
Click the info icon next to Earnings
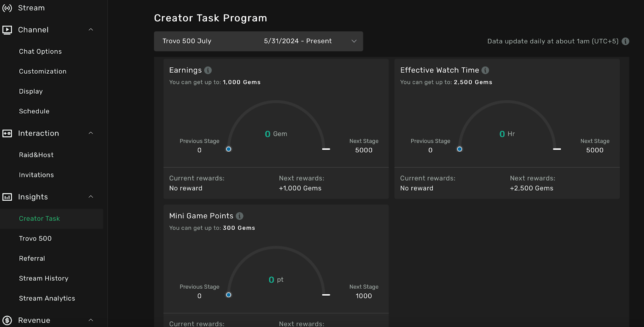208,70
